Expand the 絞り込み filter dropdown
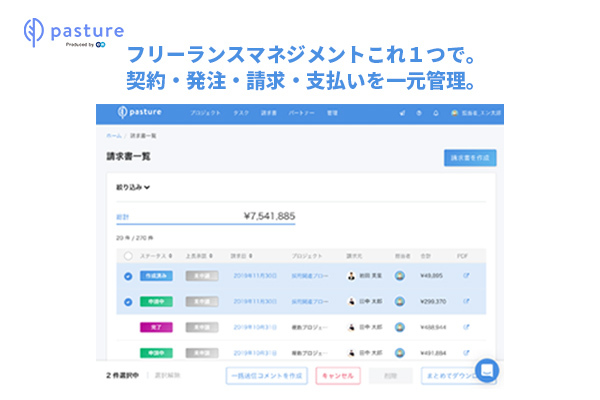 pos(133,187)
